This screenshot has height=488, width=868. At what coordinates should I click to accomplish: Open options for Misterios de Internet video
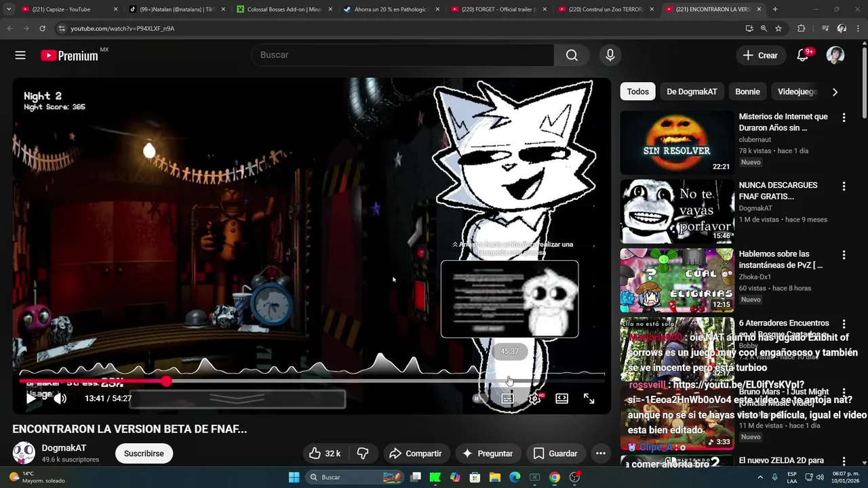pyautogui.click(x=844, y=117)
